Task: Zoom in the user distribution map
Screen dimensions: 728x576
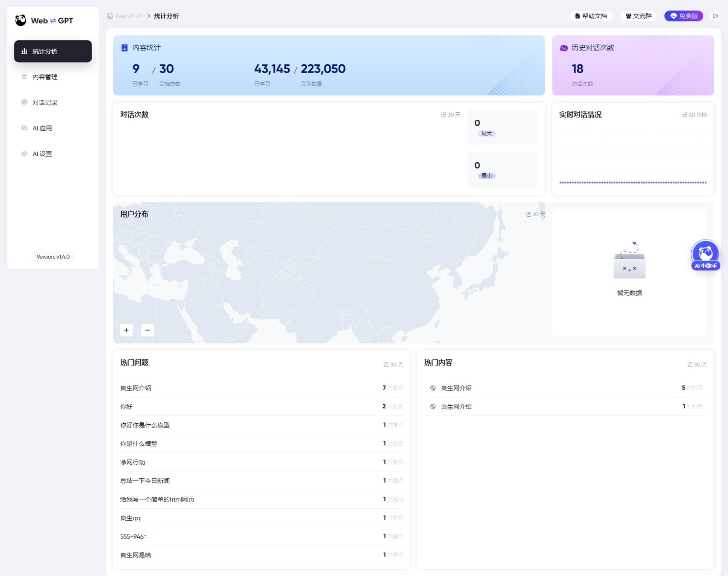Action: pyautogui.click(x=126, y=330)
